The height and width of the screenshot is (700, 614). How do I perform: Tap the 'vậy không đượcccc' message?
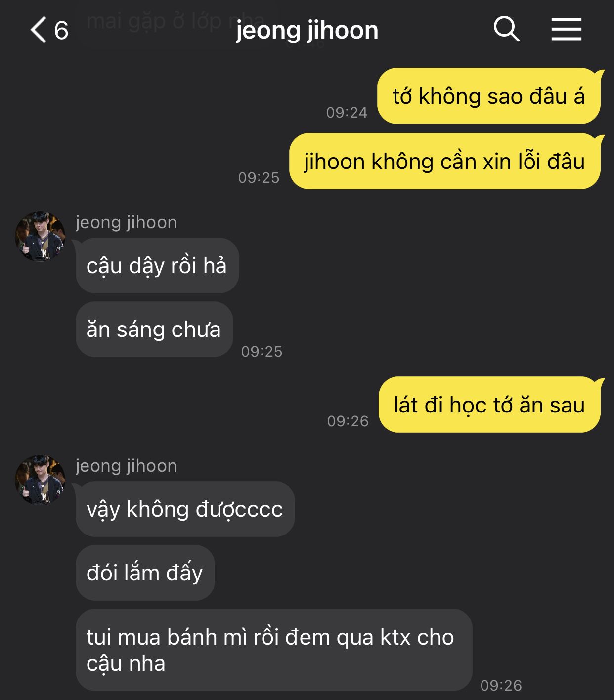185,509
